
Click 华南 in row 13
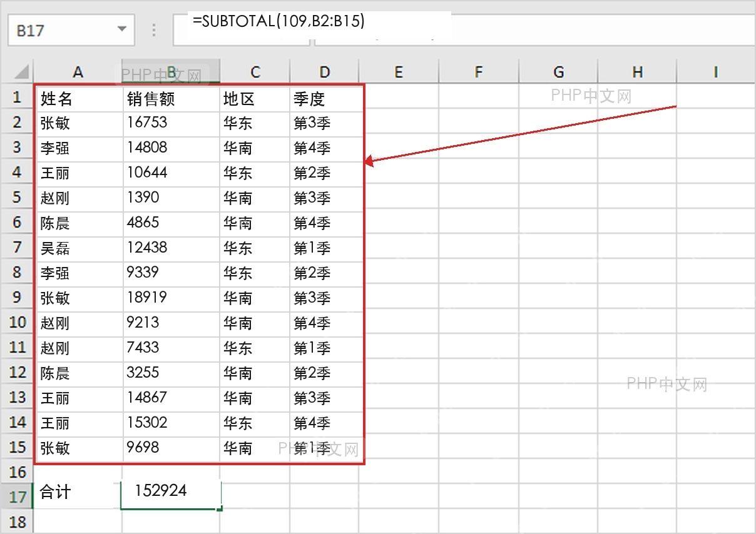[255, 398]
